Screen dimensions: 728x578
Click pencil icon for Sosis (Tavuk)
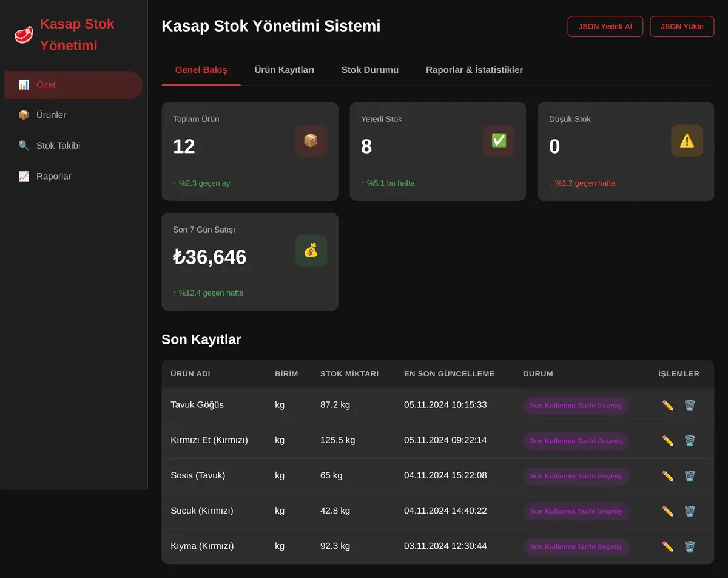pos(668,476)
